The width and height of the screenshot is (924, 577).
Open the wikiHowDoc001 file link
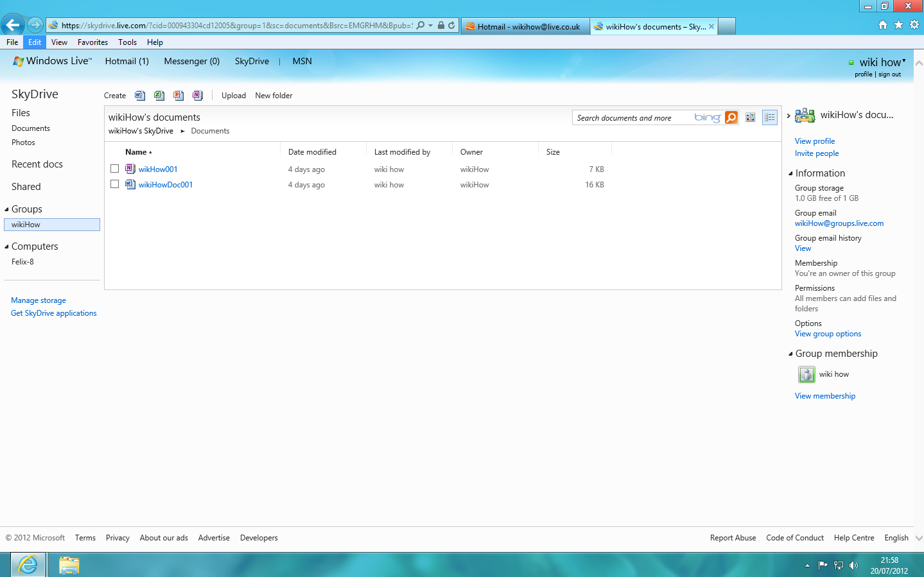point(166,185)
